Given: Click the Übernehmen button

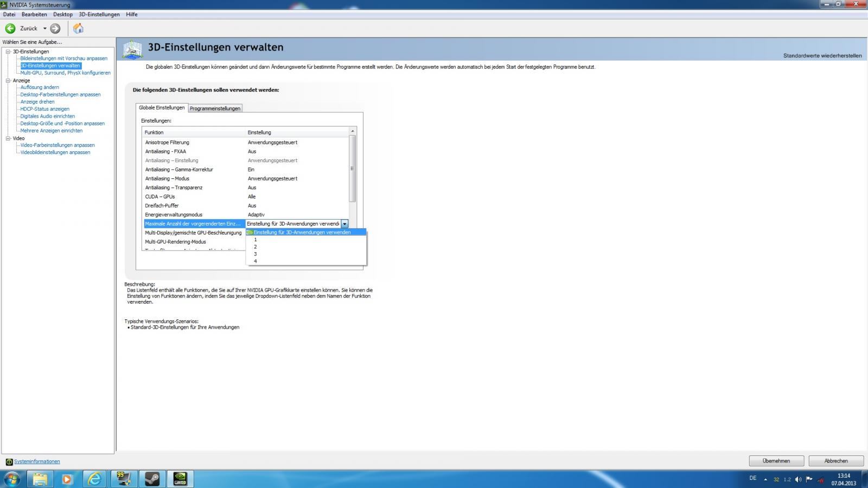Looking at the screenshot, I should 776,461.
